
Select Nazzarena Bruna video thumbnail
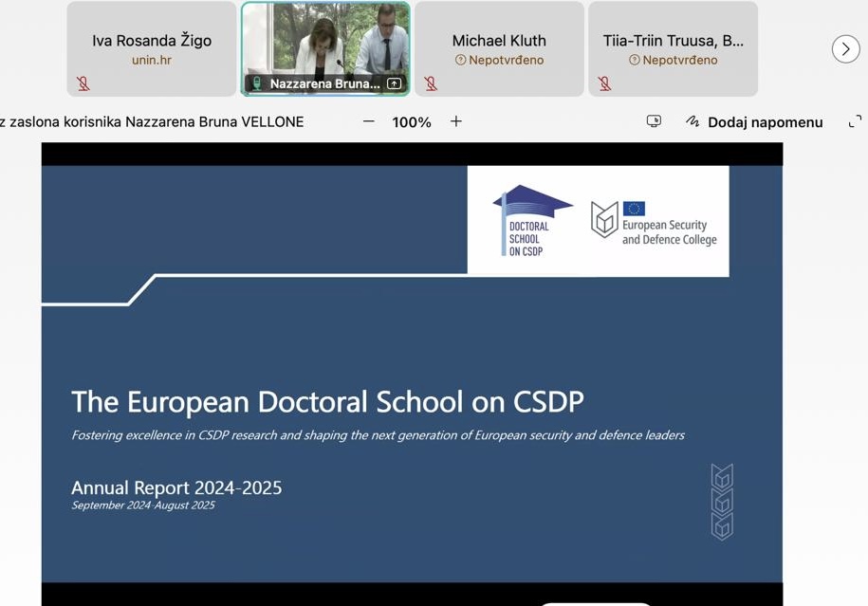(x=325, y=48)
